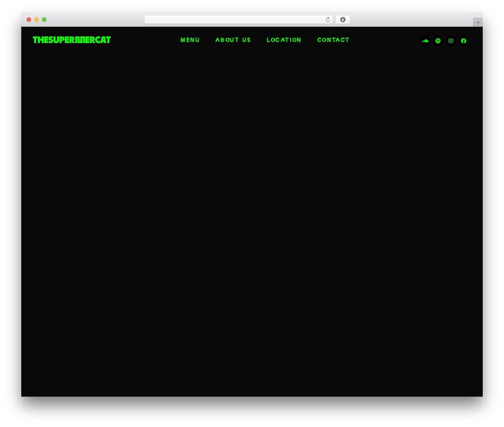Image resolution: width=504 pixels, height=427 pixels.
Task: Open the CONTACT page
Action: 333,40
